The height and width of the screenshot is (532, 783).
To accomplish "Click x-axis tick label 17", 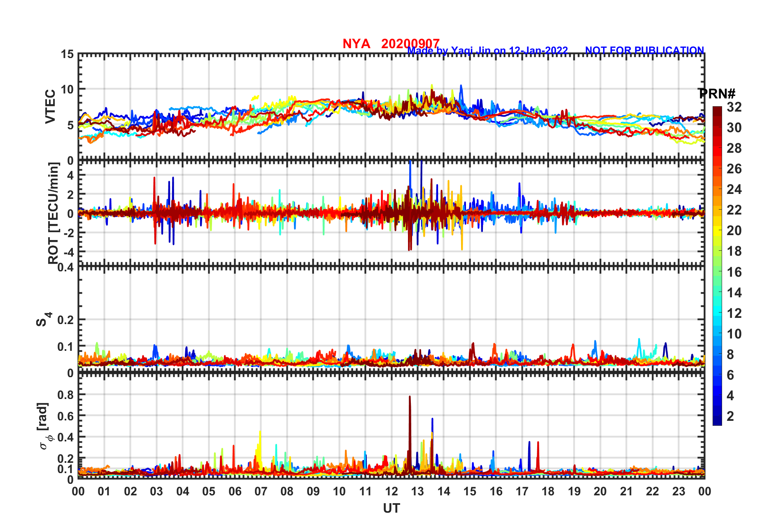I will pyautogui.click(x=522, y=491).
